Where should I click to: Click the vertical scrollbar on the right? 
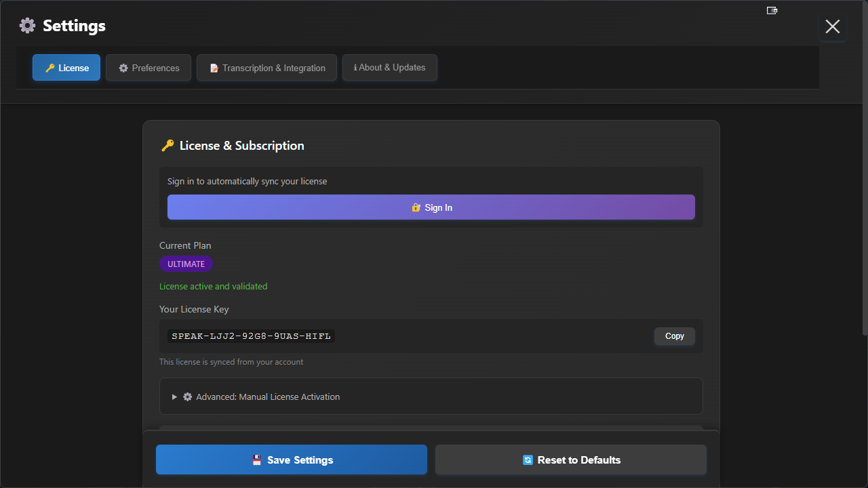tap(864, 169)
